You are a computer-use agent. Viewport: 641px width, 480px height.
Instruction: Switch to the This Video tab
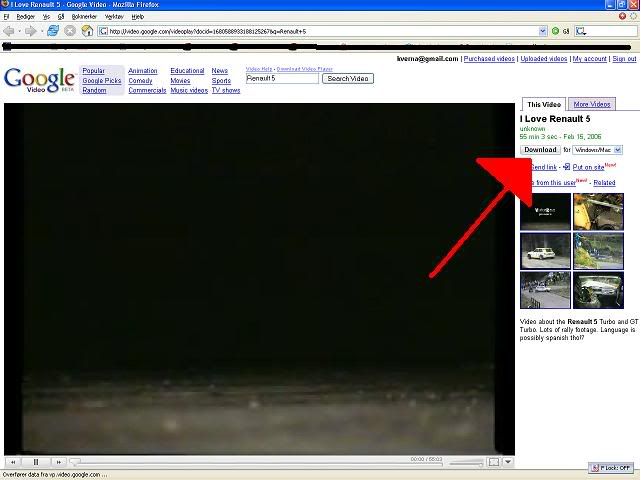point(544,104)
